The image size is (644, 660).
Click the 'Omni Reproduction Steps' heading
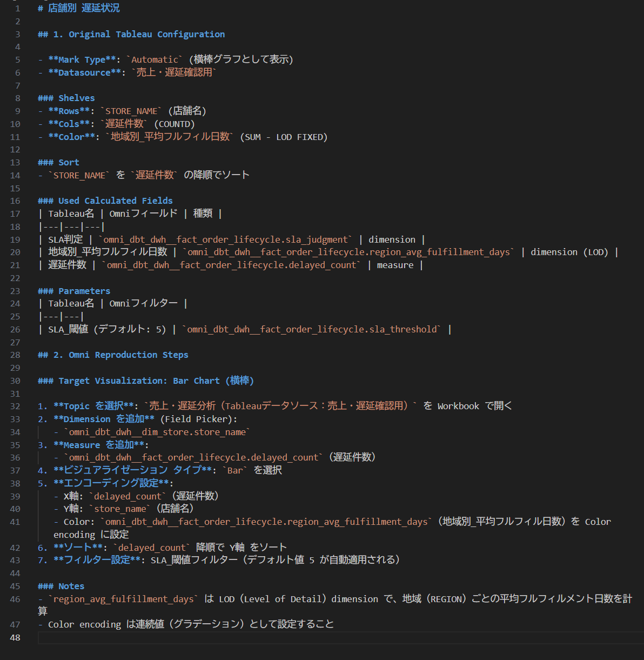(x=128, y=355)
